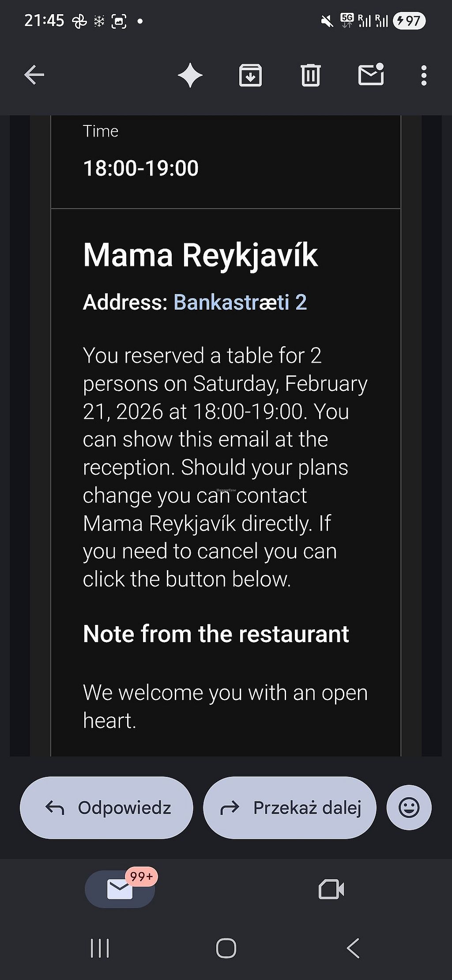Tap the Note from the restaurant heading
452x980 pixels.
[x=216, y=634]
